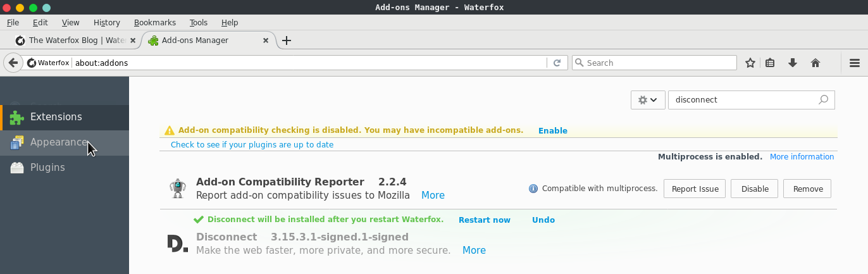
Task: Focus the about:addons URL field
Action: (309, 63)
